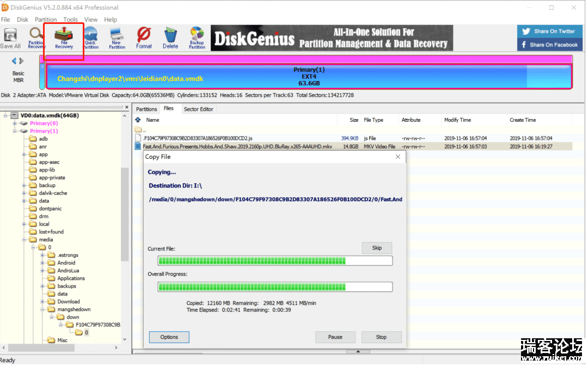Go to next disk arrow
This screenshot has height=366, width=588.
21,61
